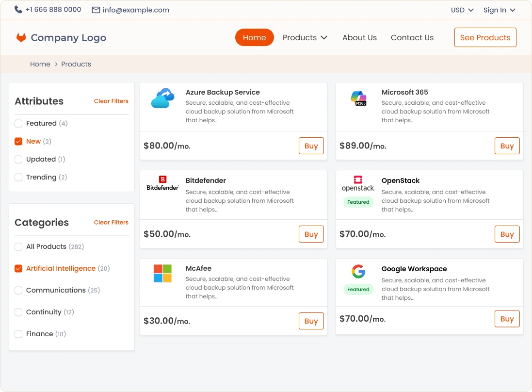Open the Bitdefender product title

(206, 180)
